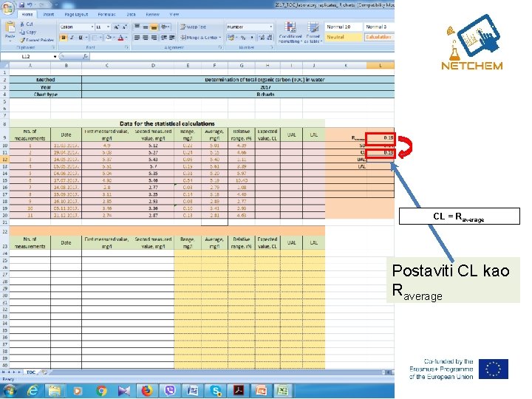Switch to the Page Layout ribbon tab
This screenshot has height=399, width=532.
click(x=76, y=14)
